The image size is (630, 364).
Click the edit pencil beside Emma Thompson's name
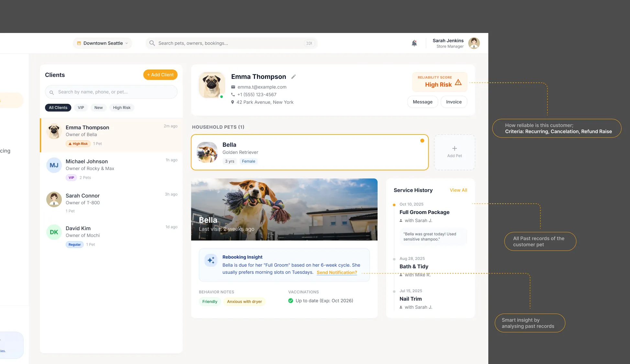coord(293,77)
